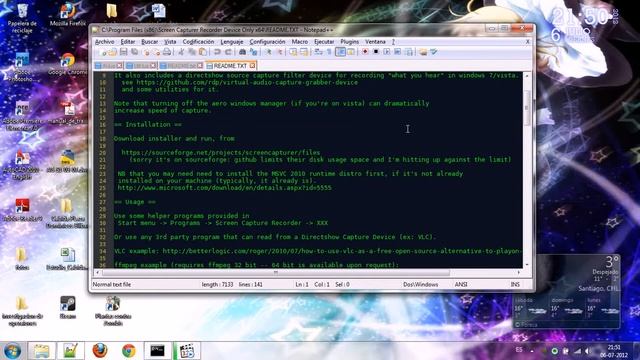
Task: Open the Editar menu
Action: point(128,42)
